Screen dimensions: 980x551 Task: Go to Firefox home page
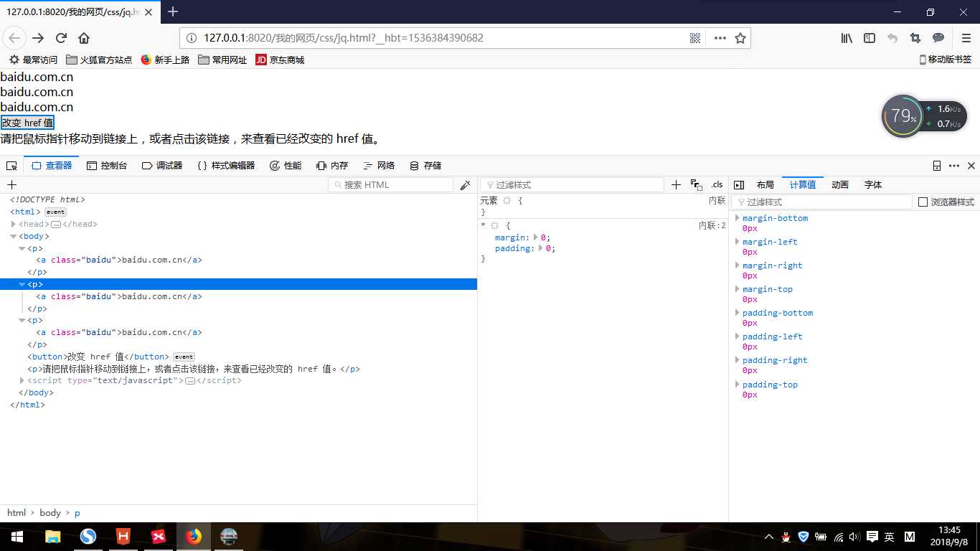84,38
